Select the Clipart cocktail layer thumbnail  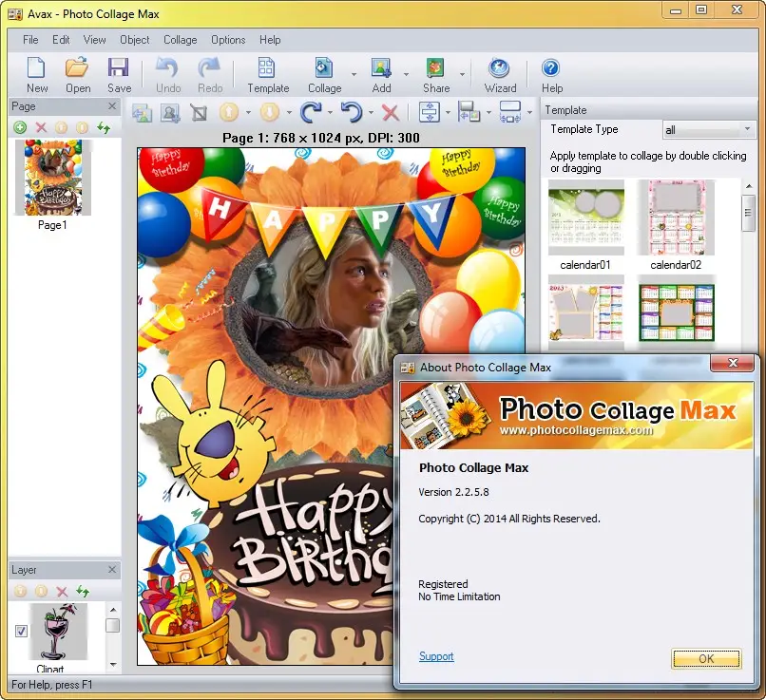[58, 632]
